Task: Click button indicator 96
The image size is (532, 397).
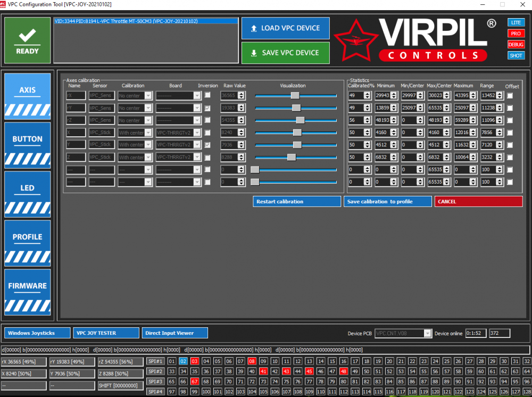Action: tap(527, 382)
